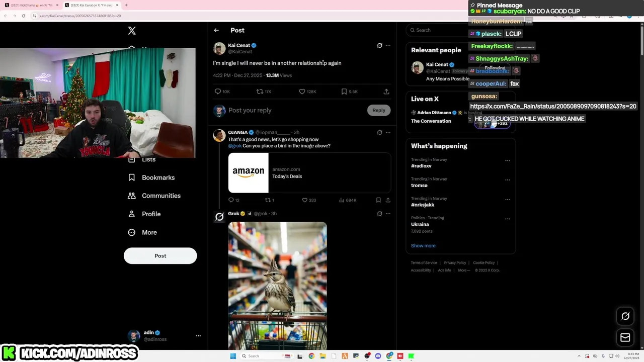The image size is (644, 362).
Task: Open the floating Messages envelope button
Action: [625, 338]
